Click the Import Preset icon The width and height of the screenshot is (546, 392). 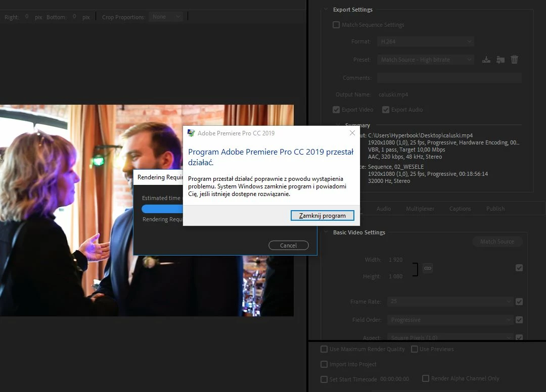tap(500, 60)
